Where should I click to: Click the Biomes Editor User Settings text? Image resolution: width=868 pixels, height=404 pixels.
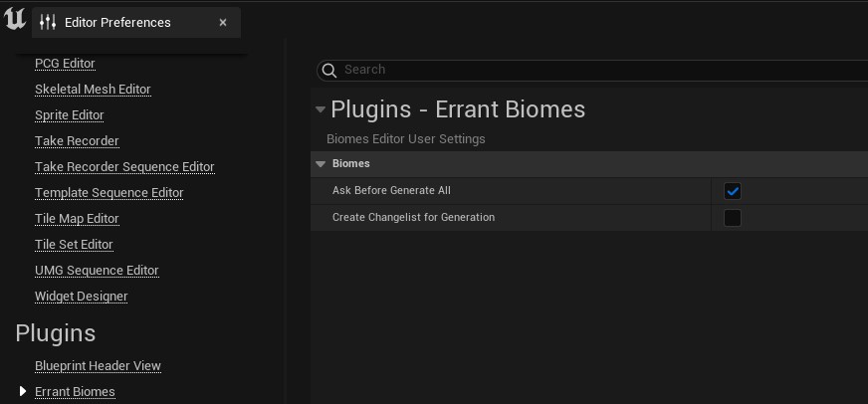pyautogui.click(x=406, y=139)
